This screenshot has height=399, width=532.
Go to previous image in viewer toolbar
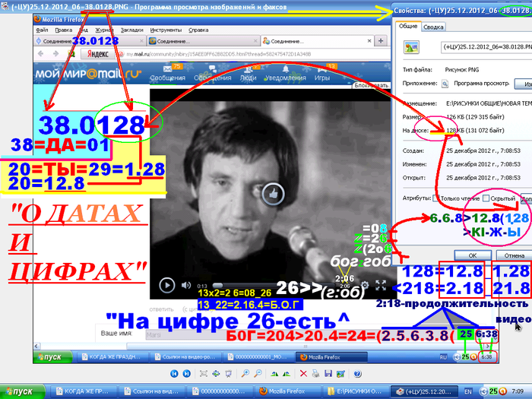[x=174, y=374]
